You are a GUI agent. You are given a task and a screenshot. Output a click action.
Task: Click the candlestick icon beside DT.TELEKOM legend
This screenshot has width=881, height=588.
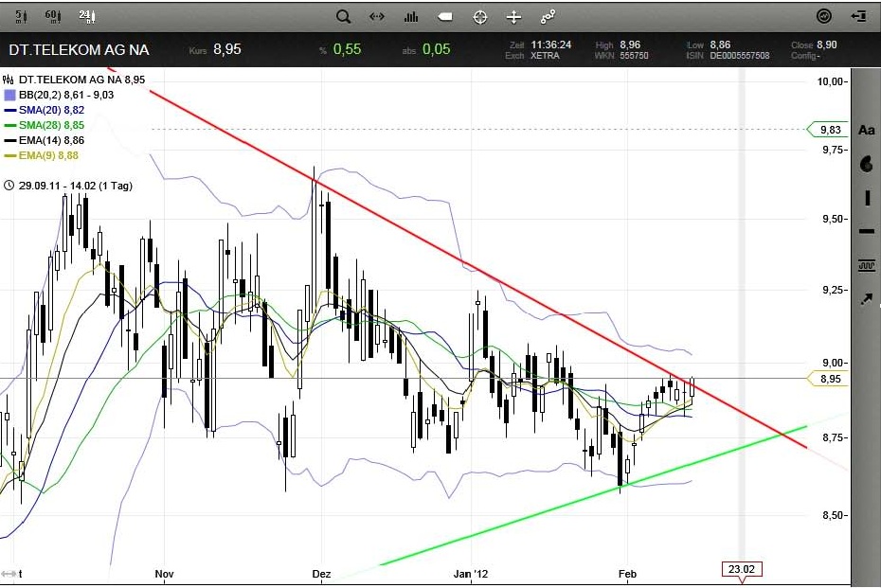[x=9, y=80]
